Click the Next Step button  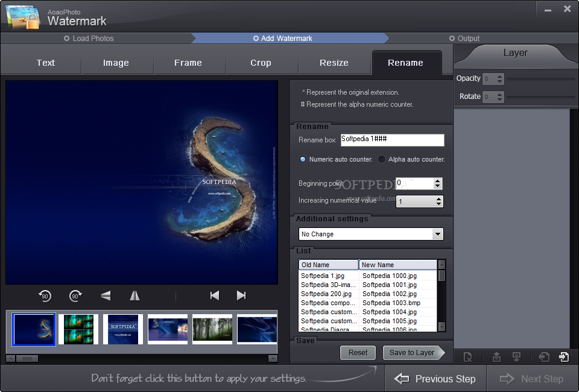[x=532, y=379]
